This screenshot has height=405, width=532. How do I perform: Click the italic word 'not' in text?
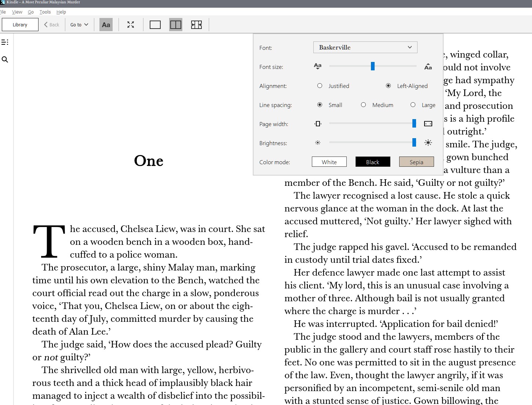pos(51,357)
